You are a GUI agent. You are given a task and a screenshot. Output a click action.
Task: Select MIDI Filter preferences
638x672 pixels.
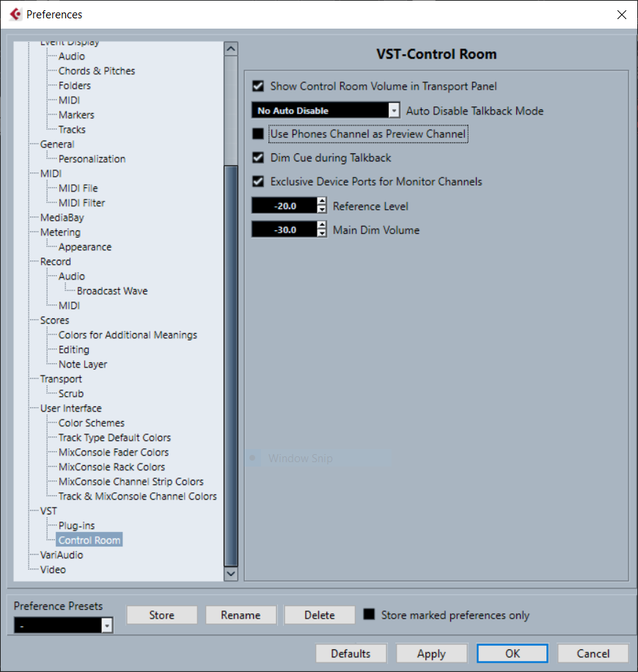82,202
